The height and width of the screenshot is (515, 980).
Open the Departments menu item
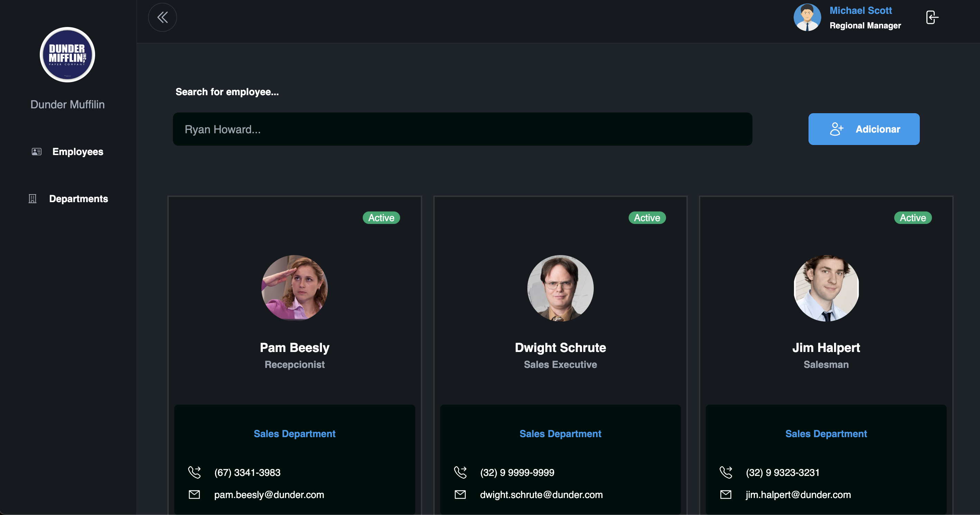68,199
